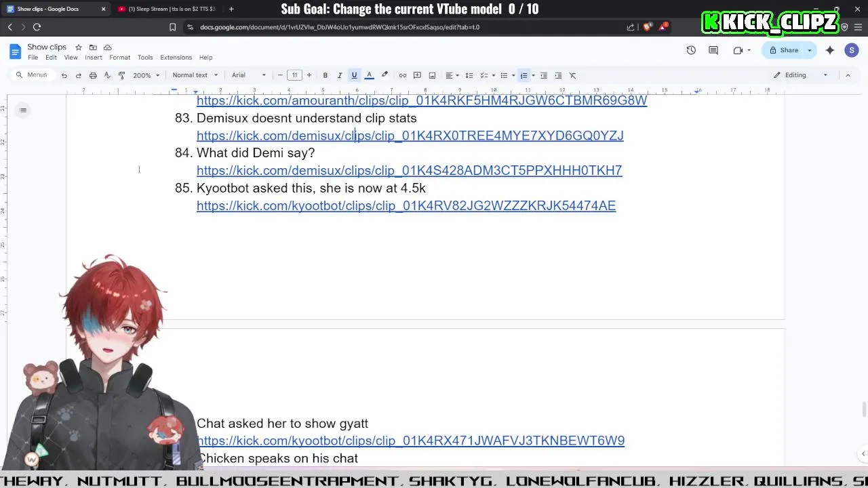
Task: Clear formatting toolbar icon
Action: pyautogui.click(x=573, y=75)
